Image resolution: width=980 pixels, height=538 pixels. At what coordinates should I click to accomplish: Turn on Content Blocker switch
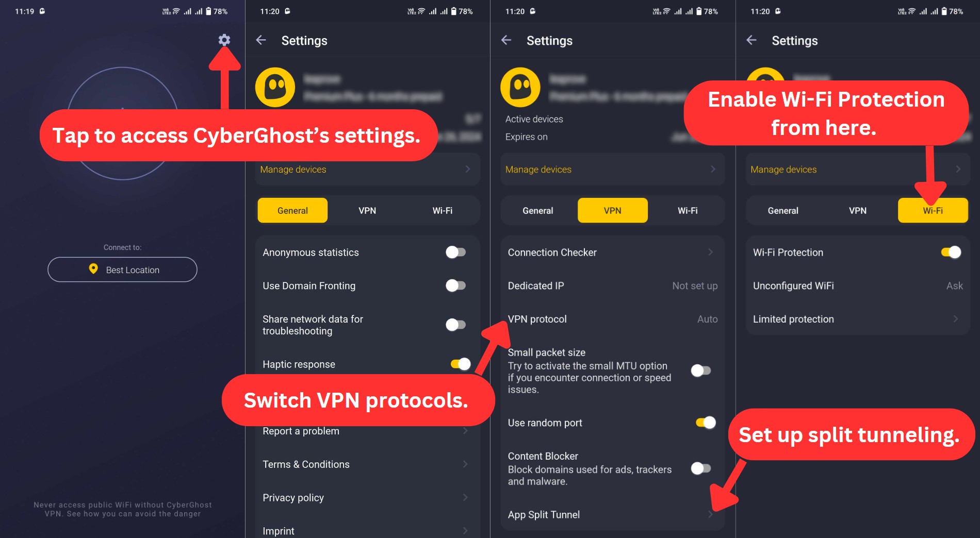point(701,468)
